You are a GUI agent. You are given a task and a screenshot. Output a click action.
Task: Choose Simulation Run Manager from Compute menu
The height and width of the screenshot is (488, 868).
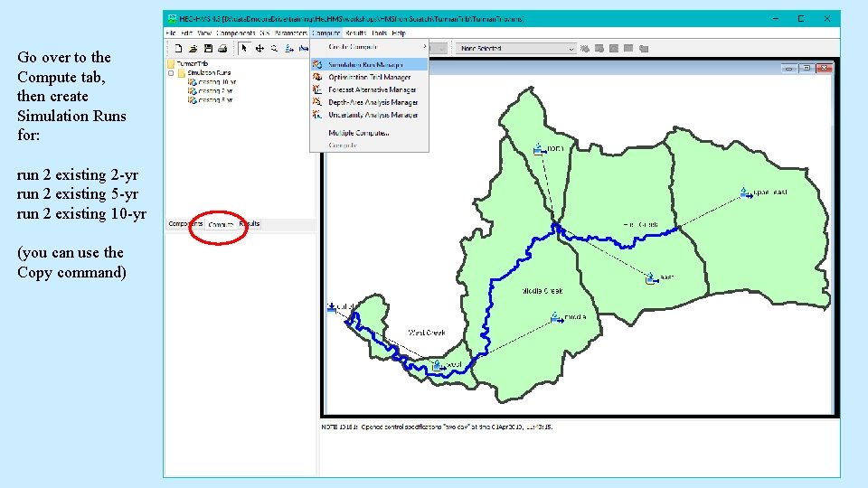click(x=369, y=65)
